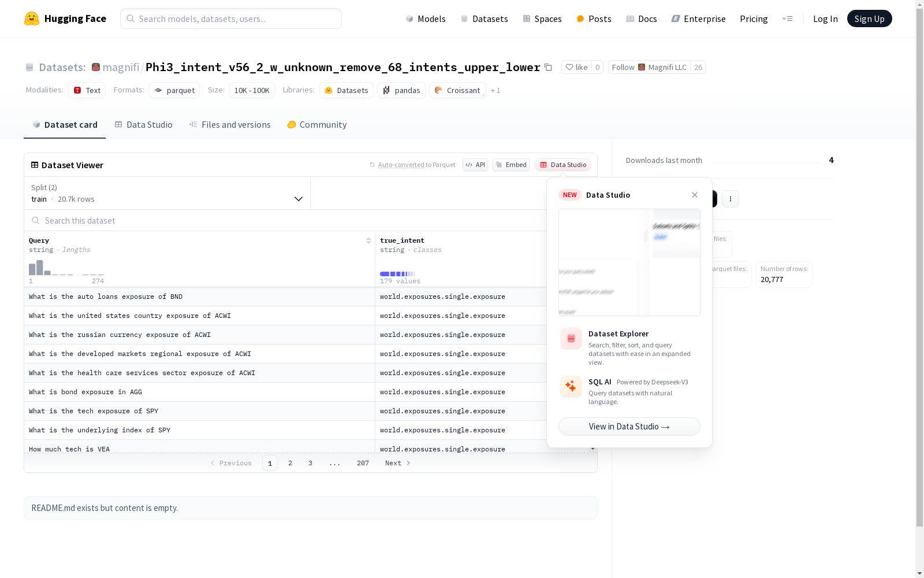The height and width of the screenshot is (578, 924).
Task: Select the Croissant library tag
Action: [457, 90]
